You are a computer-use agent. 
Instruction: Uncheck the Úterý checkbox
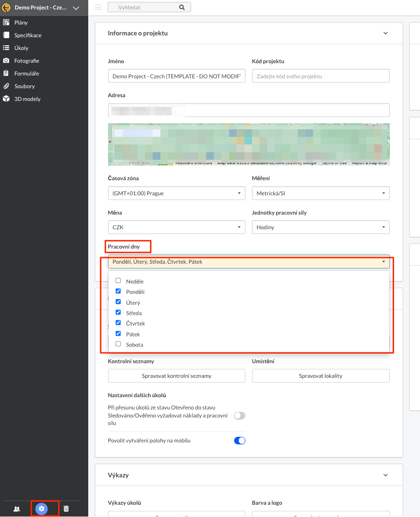(118, 302)
